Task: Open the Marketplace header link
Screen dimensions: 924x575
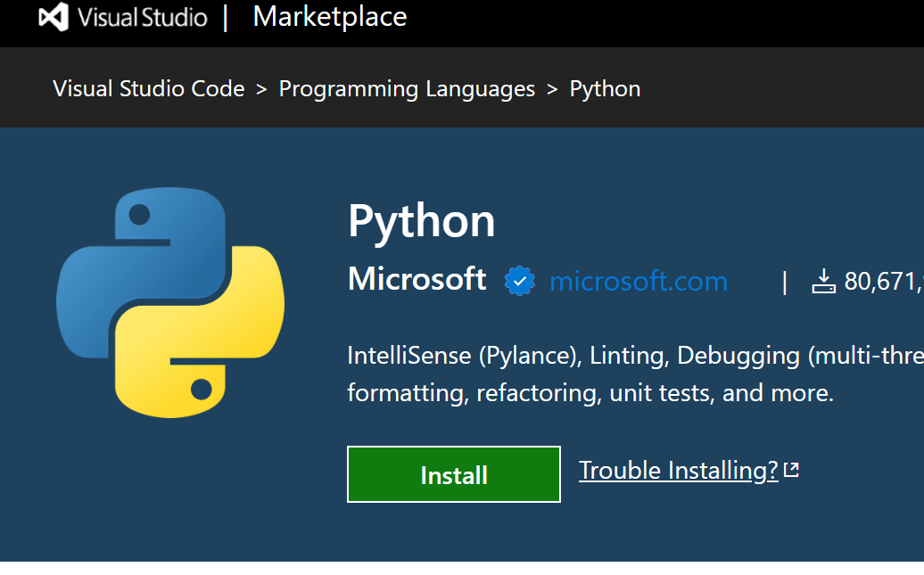Action: coord(329,16)
